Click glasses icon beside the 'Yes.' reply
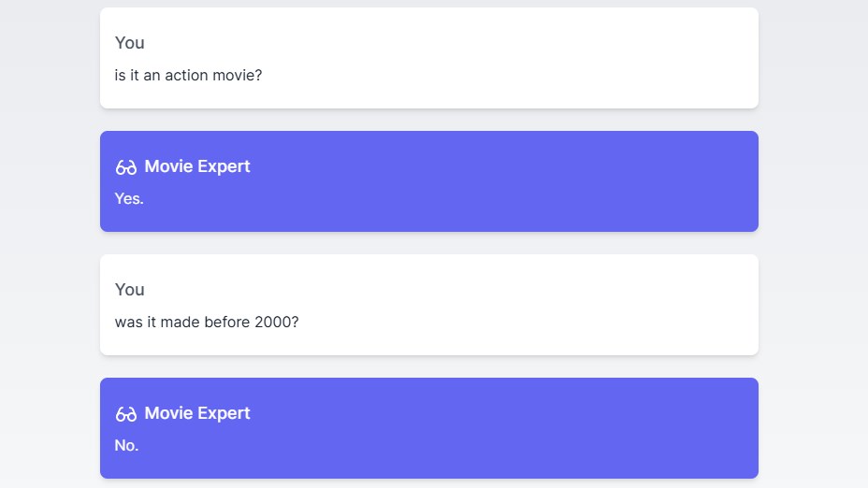This screenshot has height=488, width=868. [125, 167]
